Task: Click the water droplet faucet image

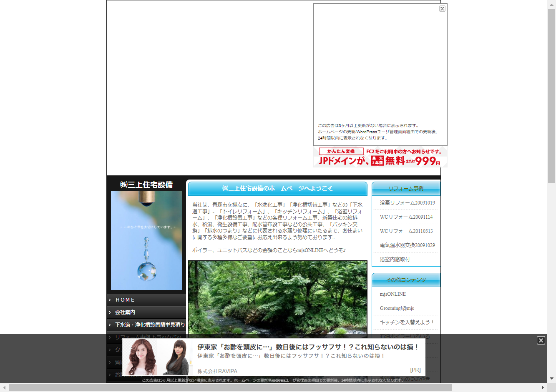Action: [146, 240]
